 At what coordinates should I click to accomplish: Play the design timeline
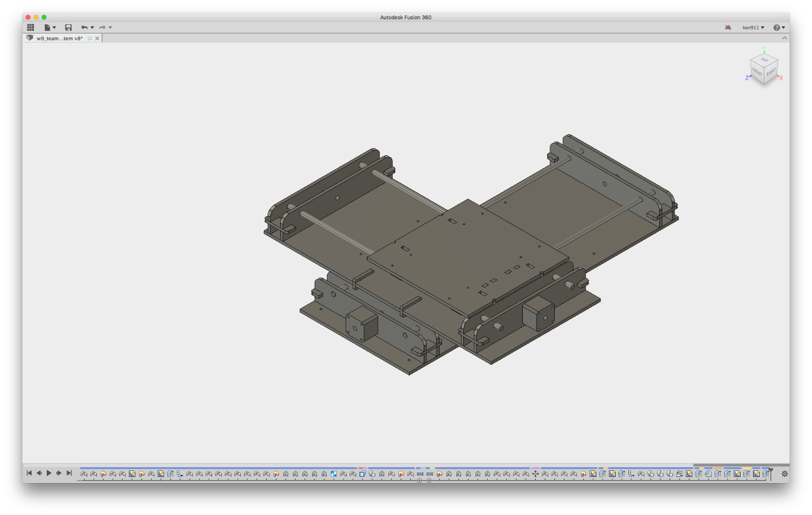(x=49, y=473)
